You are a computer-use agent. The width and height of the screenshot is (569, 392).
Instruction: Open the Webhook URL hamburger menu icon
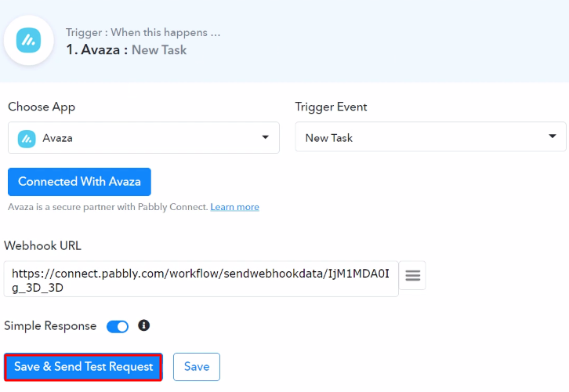[x=412, y=275]
